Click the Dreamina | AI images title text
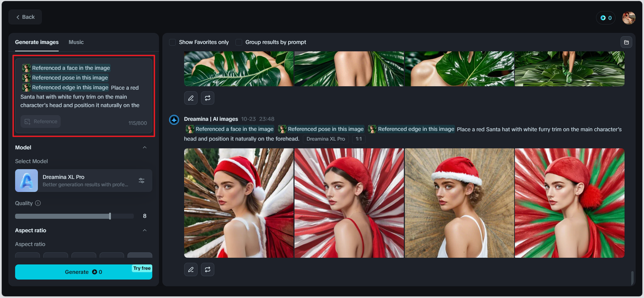Screen dimensions: 644x298 click(211, 119)
